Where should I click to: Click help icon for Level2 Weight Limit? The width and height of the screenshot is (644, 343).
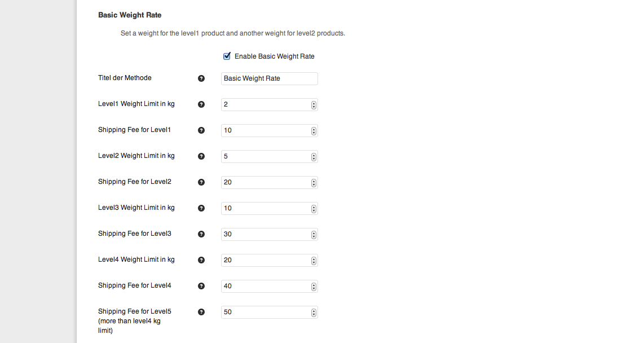click(x=201, y=156)
